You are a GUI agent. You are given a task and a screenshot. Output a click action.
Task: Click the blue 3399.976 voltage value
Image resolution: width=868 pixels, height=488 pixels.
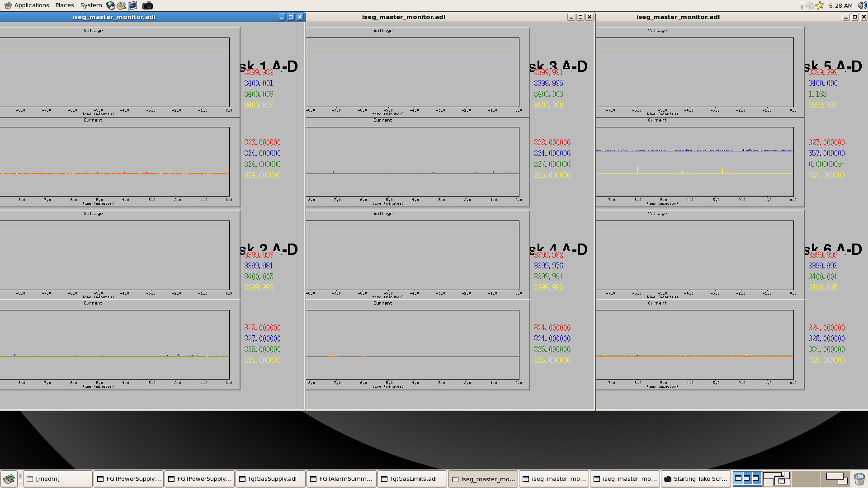click(548, 266)
